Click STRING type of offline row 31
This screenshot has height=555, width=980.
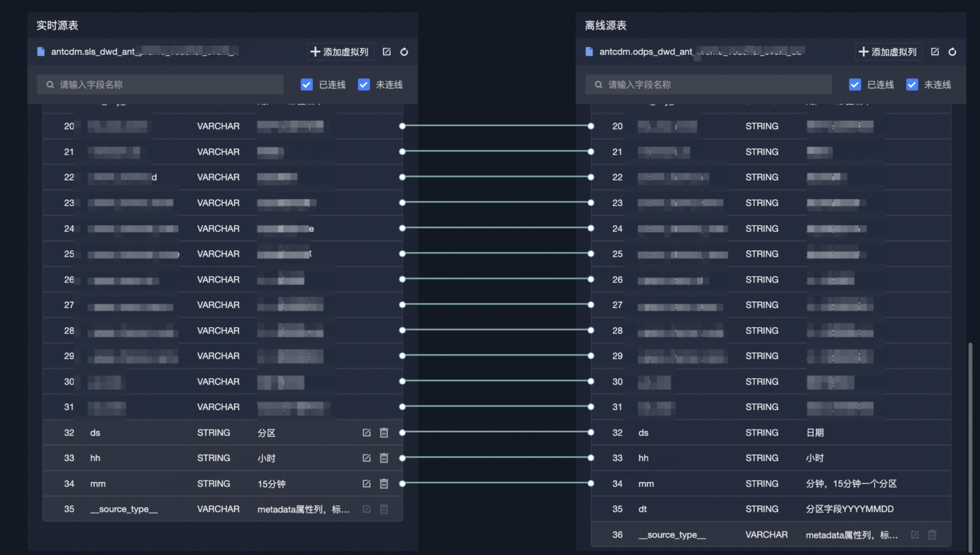pos(762,407)
